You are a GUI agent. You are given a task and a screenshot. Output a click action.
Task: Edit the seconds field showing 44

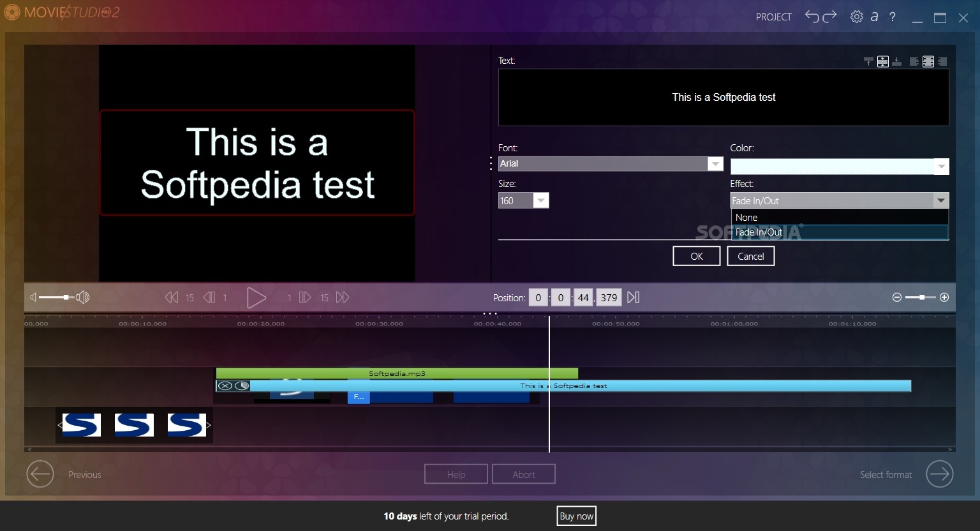[583, 297]
